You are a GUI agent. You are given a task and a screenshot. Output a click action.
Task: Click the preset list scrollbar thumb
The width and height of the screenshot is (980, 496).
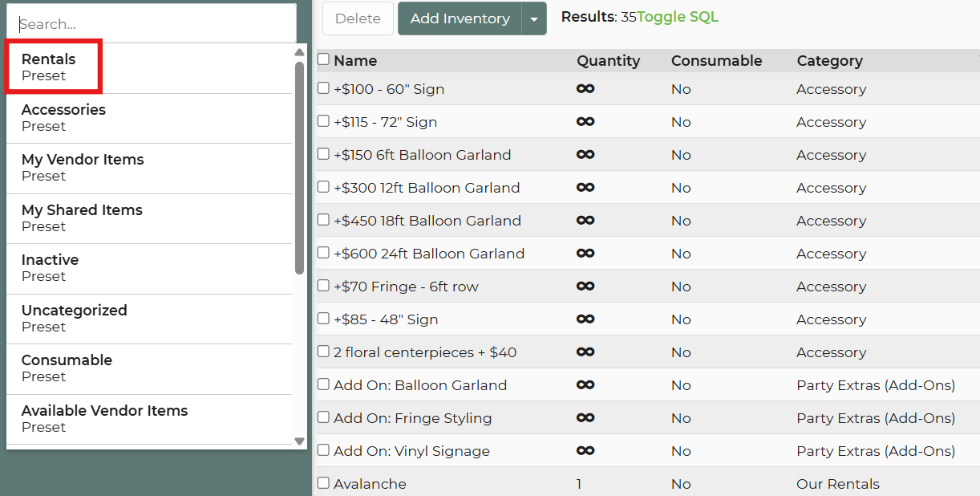coord(299,167)
